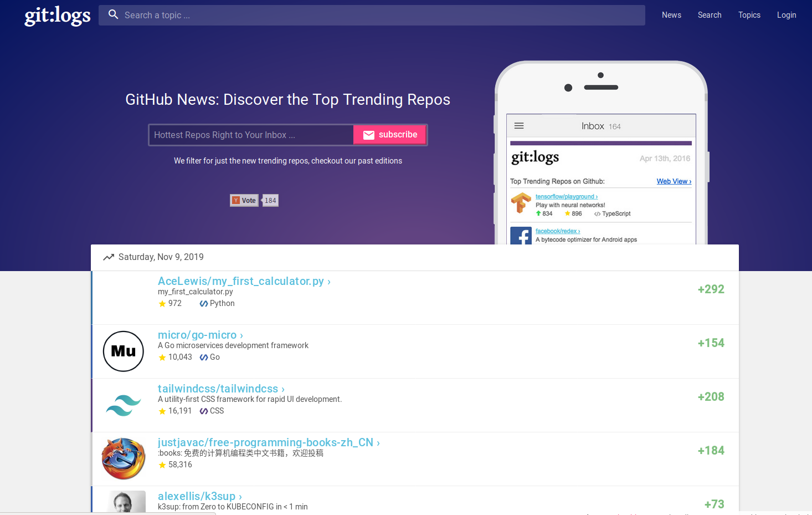Click the Saturday, Nov 9, 2019 date heading
The image size is (812, 515).
(x=161, y=257)
